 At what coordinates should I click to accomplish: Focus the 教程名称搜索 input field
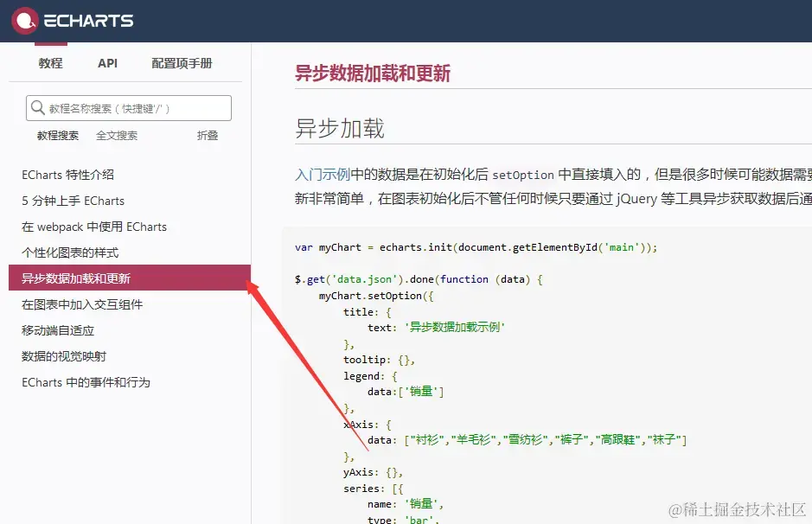(x=129, y=108)
